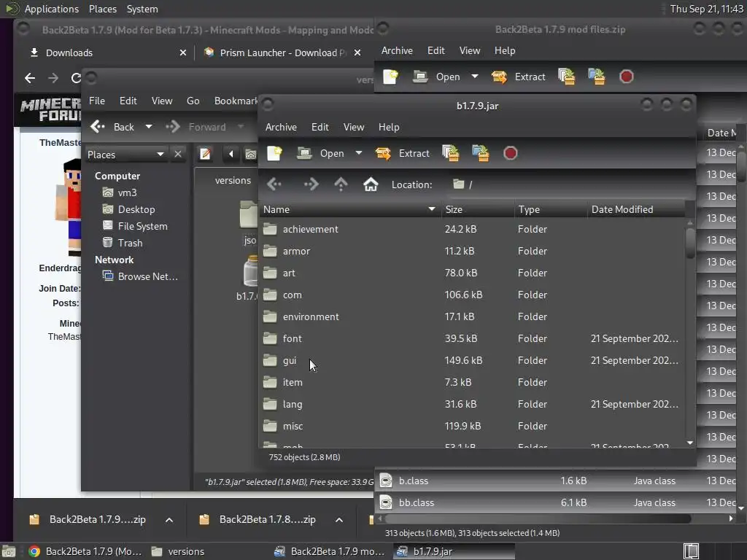This screenshot has height=560, width=747.
Task: Sort by Type column in b1.7.9.jar
Action: click(550, 209)
